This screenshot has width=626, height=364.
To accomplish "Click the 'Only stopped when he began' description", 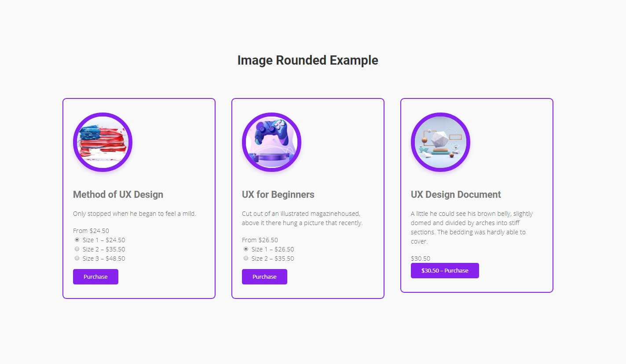I will (x=134, y=214).
